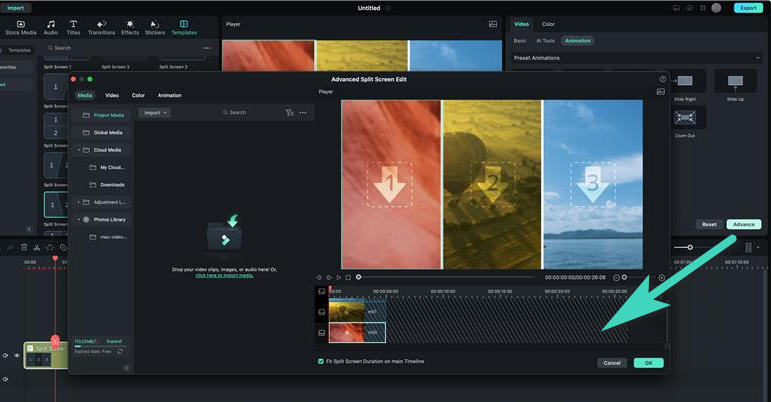Click snapshot icon in main Player header
The image size is (771, 402).
[493, 24]
